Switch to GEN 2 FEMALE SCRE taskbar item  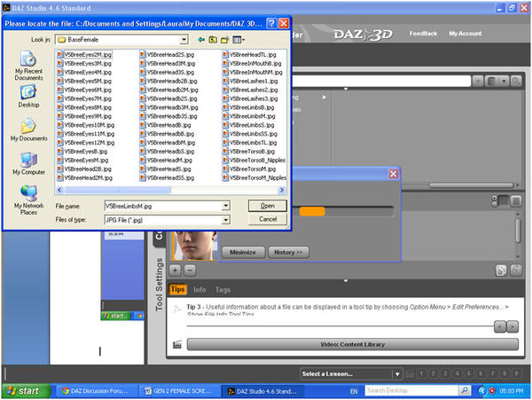tap(179, 391)
